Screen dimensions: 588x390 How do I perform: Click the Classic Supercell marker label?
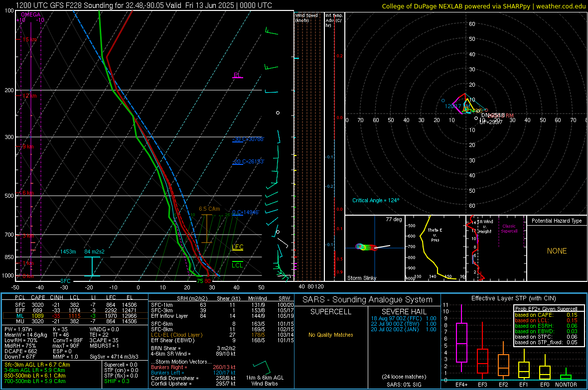(509, 229)
